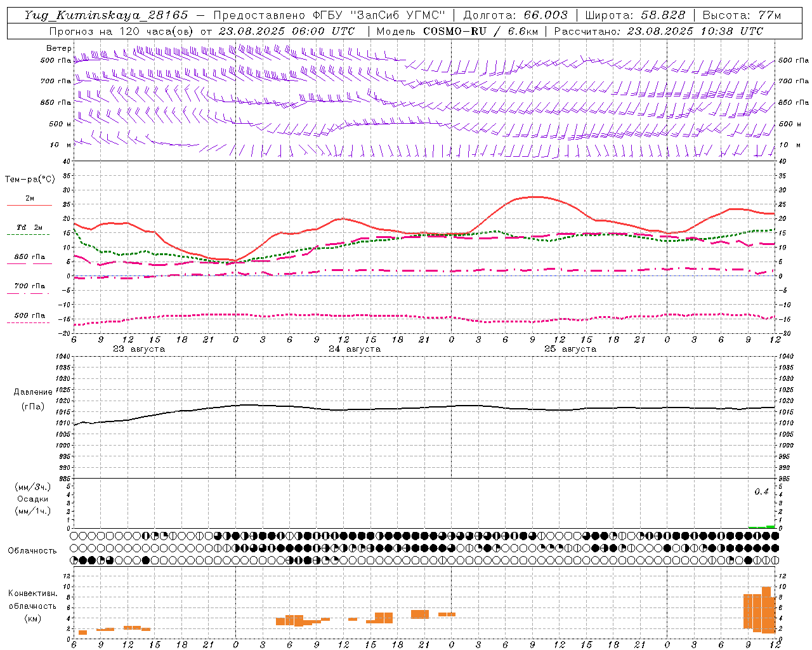Click the Широта: 58.828 header value
Viewport: 812px width, 650px height.
tap(635, 15)
